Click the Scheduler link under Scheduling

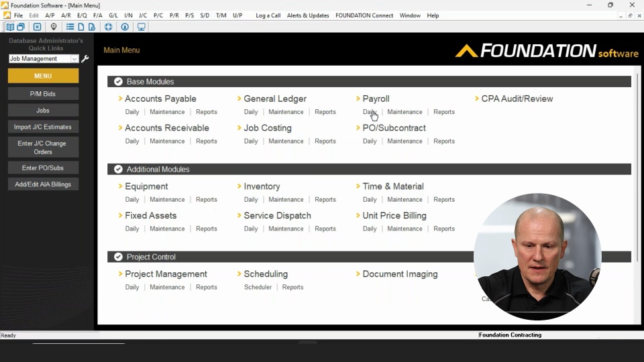tap(258, 287)
